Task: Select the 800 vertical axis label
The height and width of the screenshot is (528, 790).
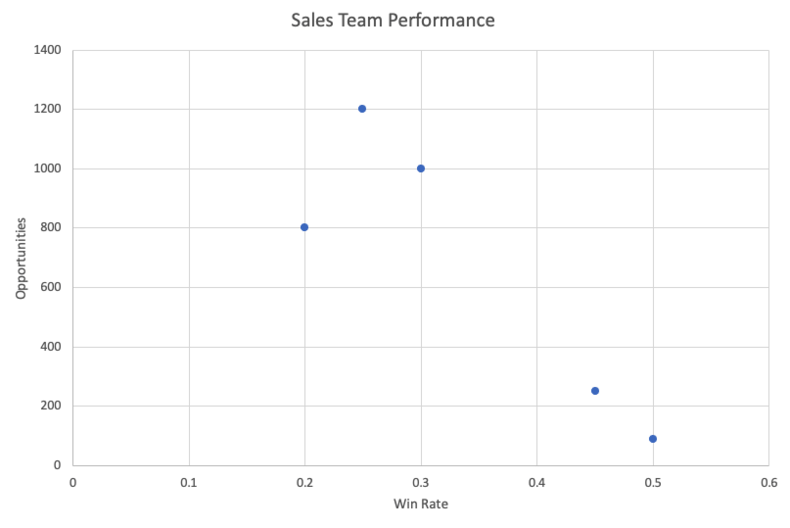Action: pyautogui.click(x=50, y=228)
